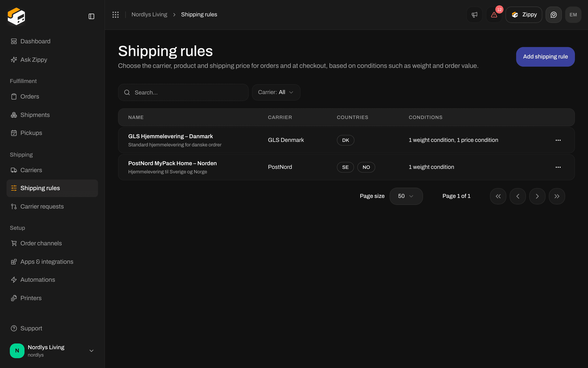Click 'Hjemmelevering til Sverige og Norge' description

pos(167,172)
